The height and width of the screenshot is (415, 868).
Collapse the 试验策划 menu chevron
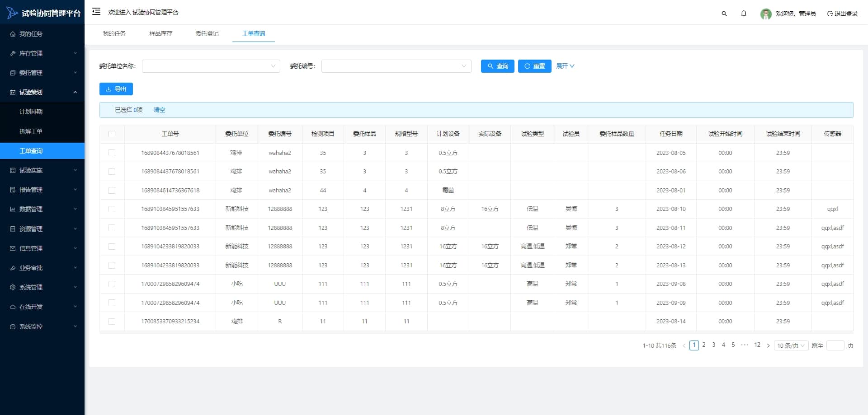tap(75, 92)
